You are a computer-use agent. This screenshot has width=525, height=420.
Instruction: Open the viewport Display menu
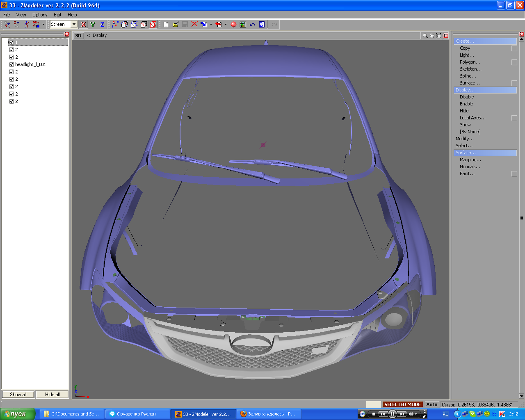point(100,36)
